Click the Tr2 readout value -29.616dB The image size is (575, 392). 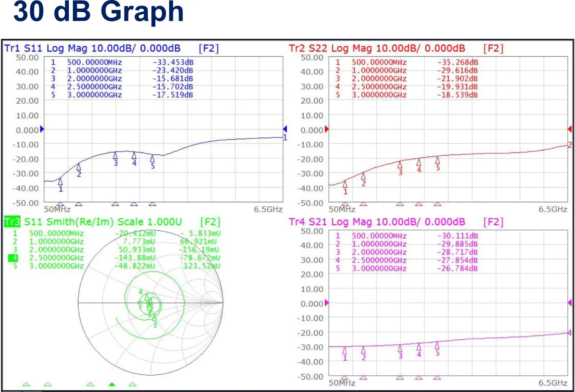(x=457, y=70)
